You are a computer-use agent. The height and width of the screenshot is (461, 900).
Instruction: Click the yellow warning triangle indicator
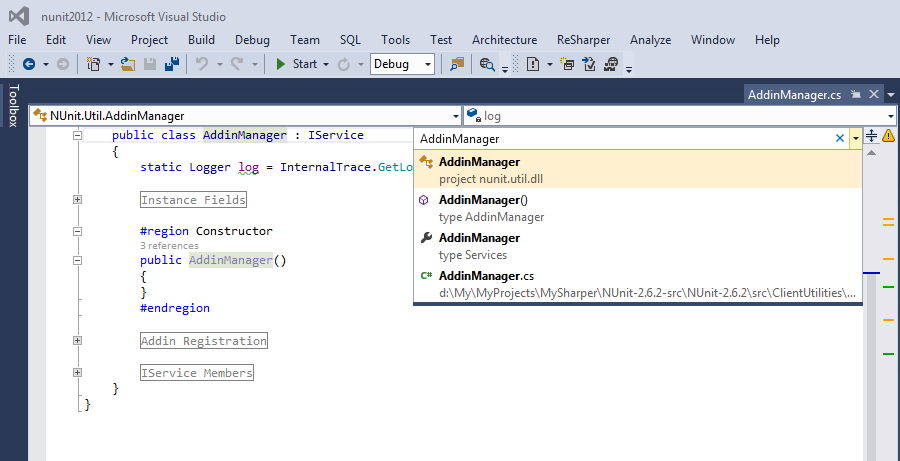[x=889, y=136]
